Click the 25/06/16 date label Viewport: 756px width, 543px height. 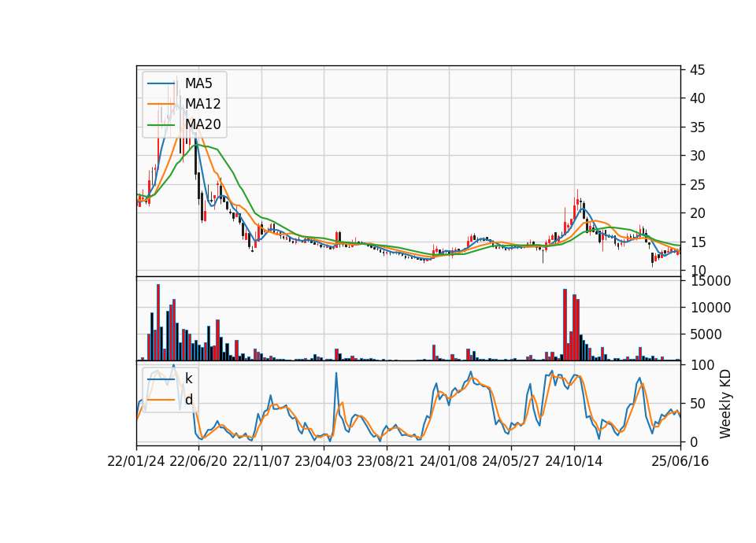coord(680,461)
